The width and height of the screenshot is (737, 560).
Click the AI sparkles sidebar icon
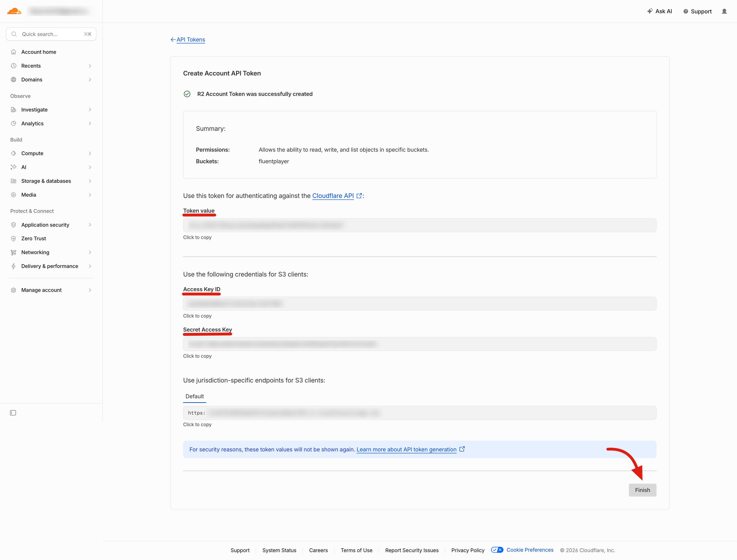click(x=13, y=167)
